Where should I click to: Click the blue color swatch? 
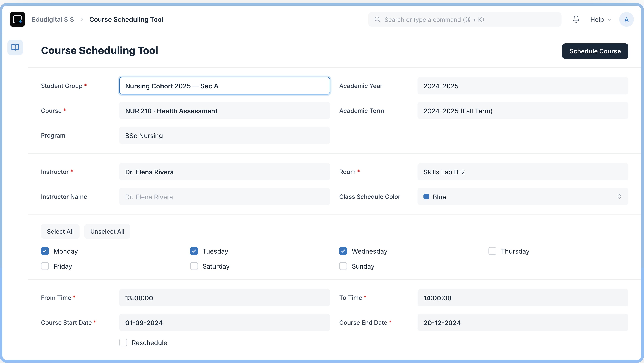(x=426, y=197)
